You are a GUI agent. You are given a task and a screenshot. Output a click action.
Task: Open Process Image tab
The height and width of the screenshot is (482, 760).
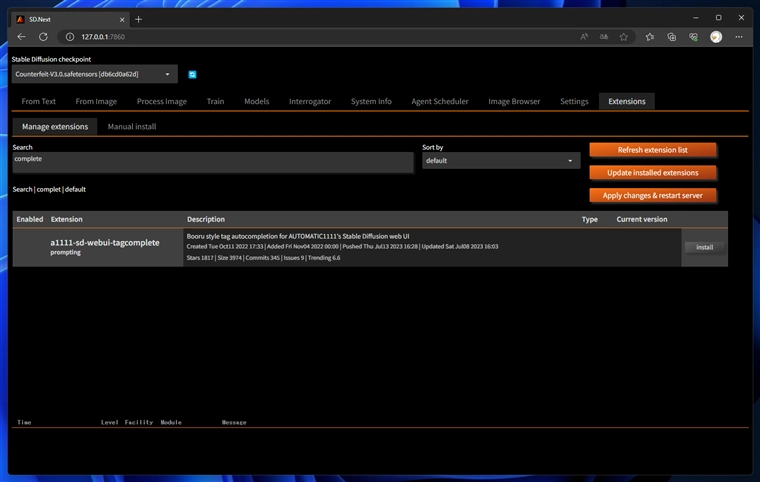(x=161, y=101)
